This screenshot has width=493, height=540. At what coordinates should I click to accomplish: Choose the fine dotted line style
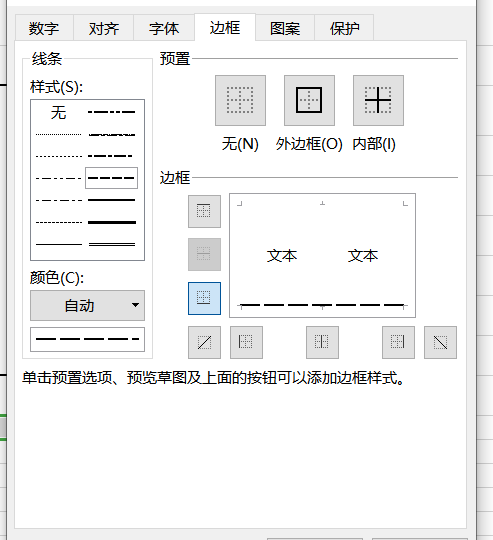pyautogui.click(x=59, y=134)
